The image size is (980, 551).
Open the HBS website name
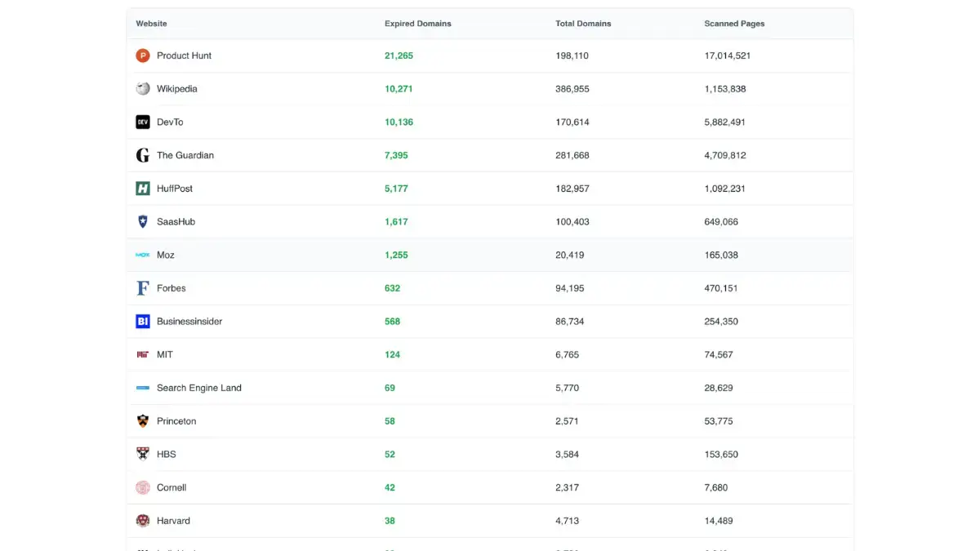point(167,455)
